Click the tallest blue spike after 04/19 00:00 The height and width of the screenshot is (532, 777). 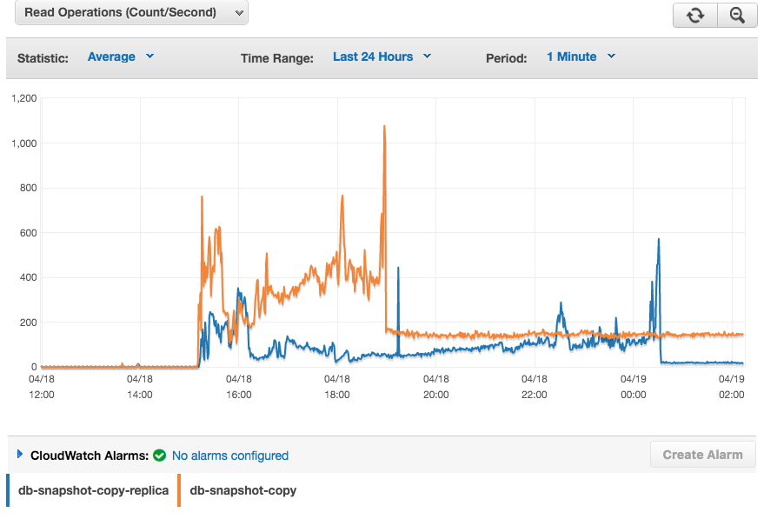click(659, 242)
